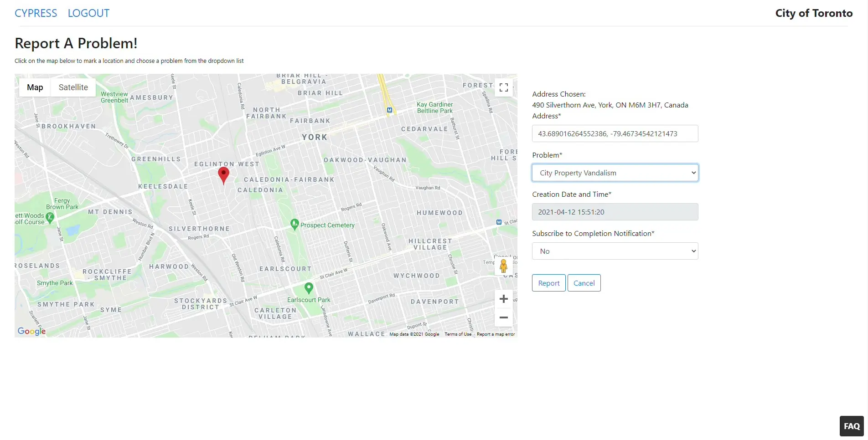Click the YORK label on map

point(315,137)
